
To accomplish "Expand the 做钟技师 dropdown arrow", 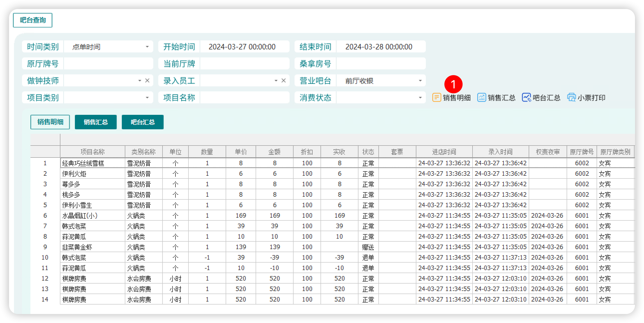I will [140, 80].
